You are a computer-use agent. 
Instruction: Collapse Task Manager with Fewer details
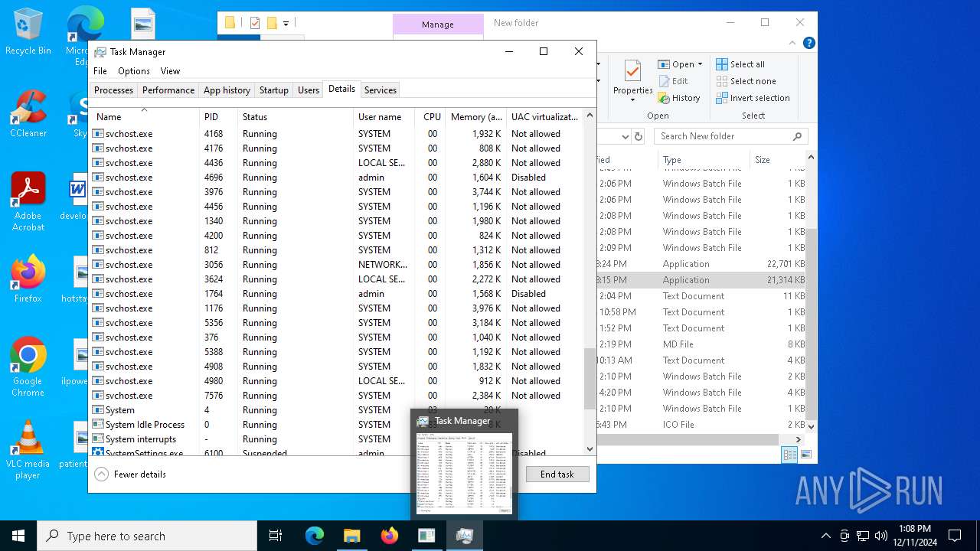(131, 474)
